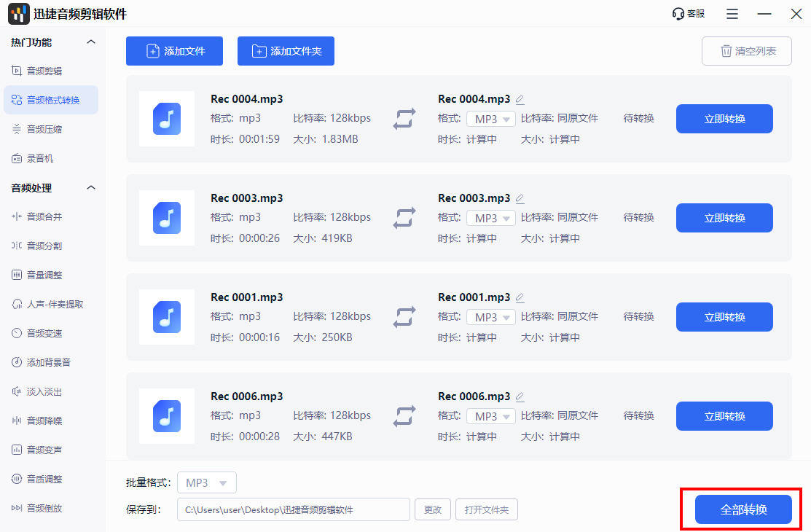This screenshot has height=532, width=811.
Task: Open 人声-伴奏提取 in the sidebar
Action: tap(51, 305)
